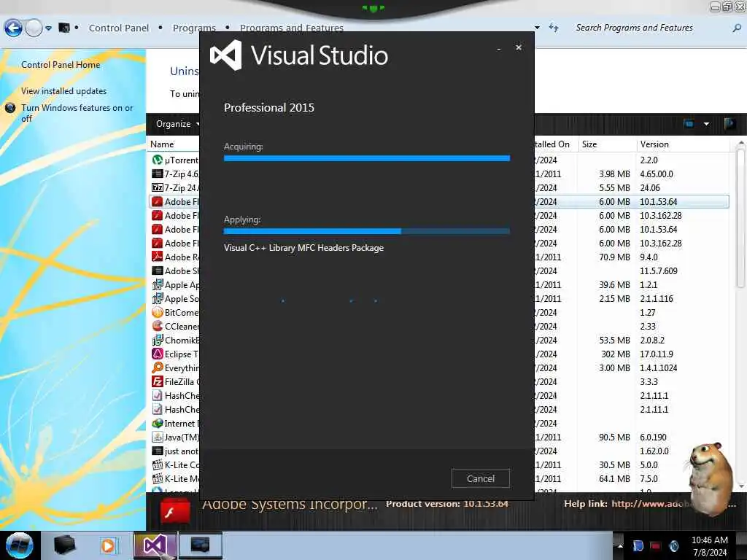Open the media player taskbar icon
Viewport: 747px width, 560px height.
[x=109, y=545]
